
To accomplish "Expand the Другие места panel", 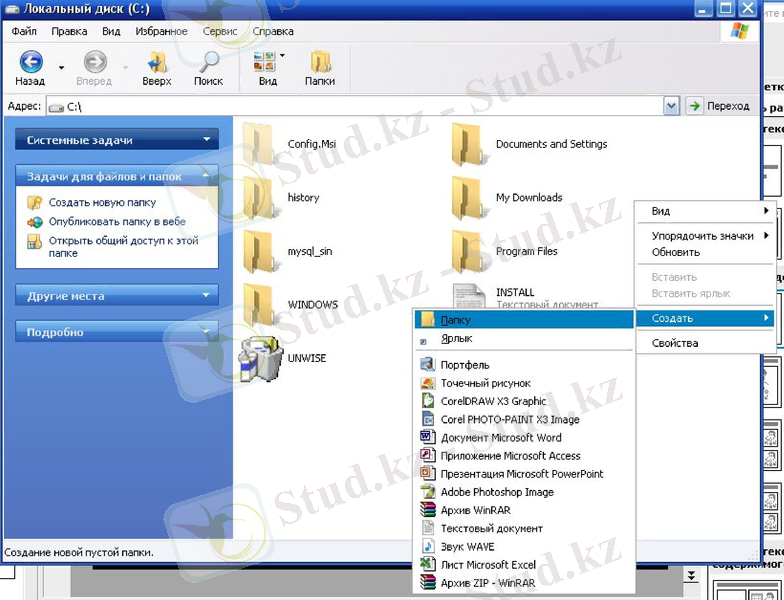I will (207, 296).
